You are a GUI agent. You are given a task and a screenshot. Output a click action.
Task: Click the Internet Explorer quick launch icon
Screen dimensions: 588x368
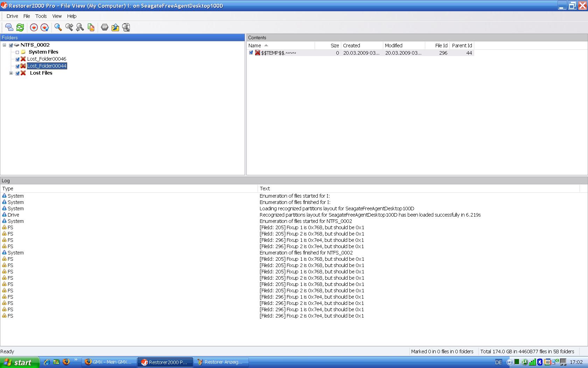[47, 362]
